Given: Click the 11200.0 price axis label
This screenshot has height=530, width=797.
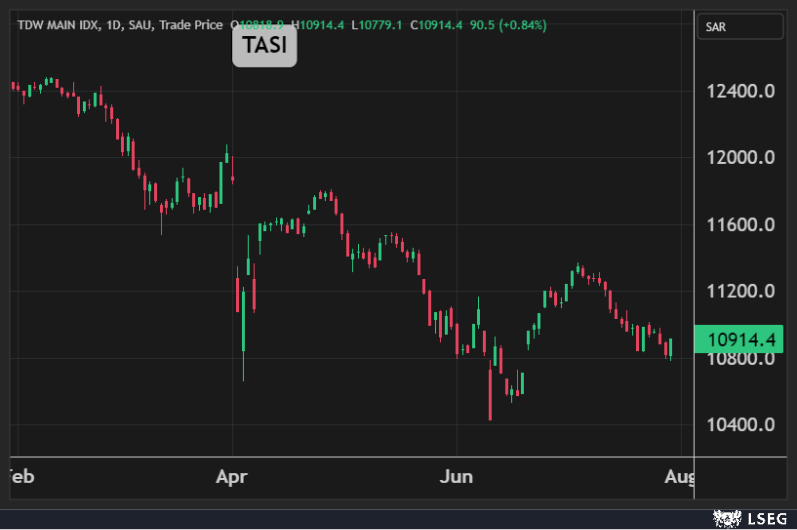Looking at the screenshot, I should pyautogui.click(x=741, y=291).
